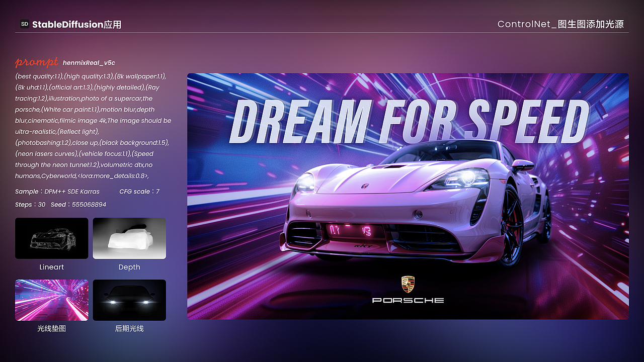644x362 pixels.
Task: Click the DREAM FOR SPEED headline
Action: (409, 121)
